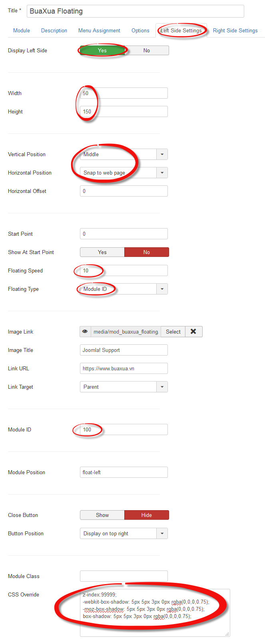Click inside the CSS Override textarea

click(155, 613)
